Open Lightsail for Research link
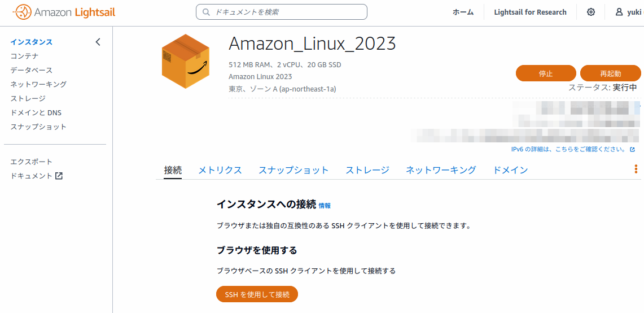644x313 pixels. coord(530,12)
